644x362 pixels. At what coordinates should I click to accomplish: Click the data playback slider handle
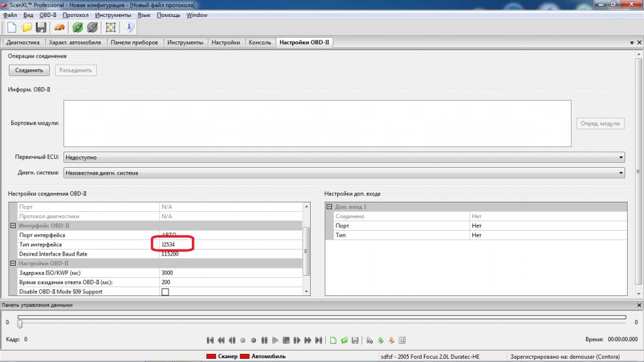(19, 324)
